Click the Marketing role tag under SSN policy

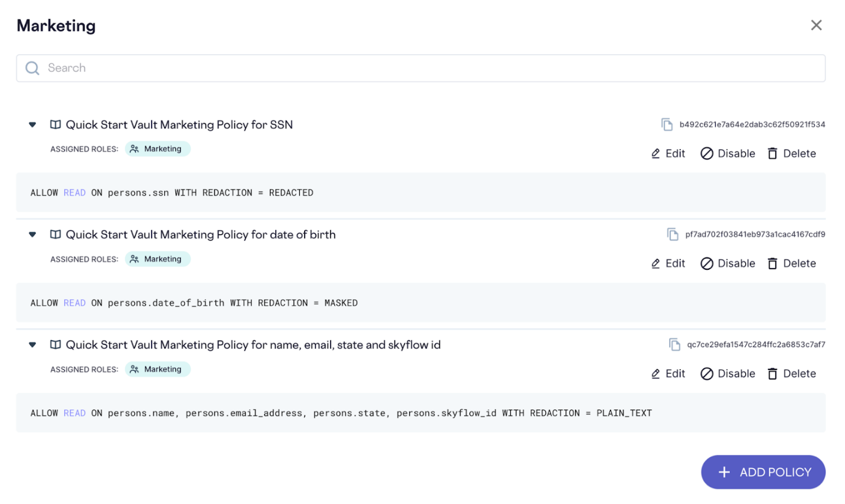[x=158, y=149]
